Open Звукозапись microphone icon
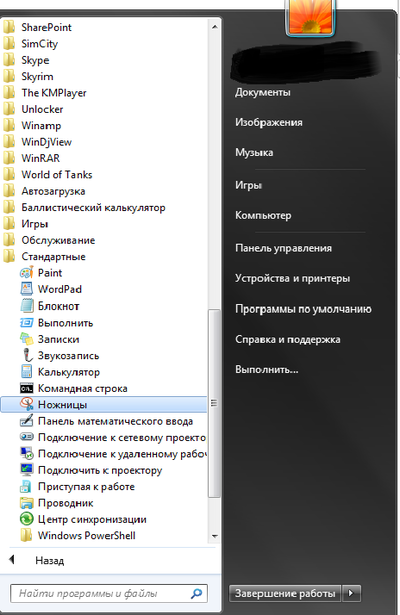The image size is (400, 615). (x=27, y=355)
